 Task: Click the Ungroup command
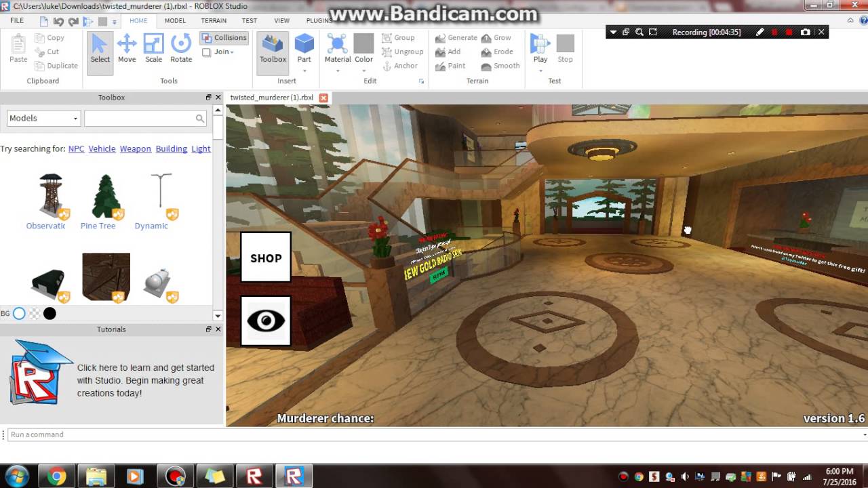pyautogui.click(x=402, y=52)
